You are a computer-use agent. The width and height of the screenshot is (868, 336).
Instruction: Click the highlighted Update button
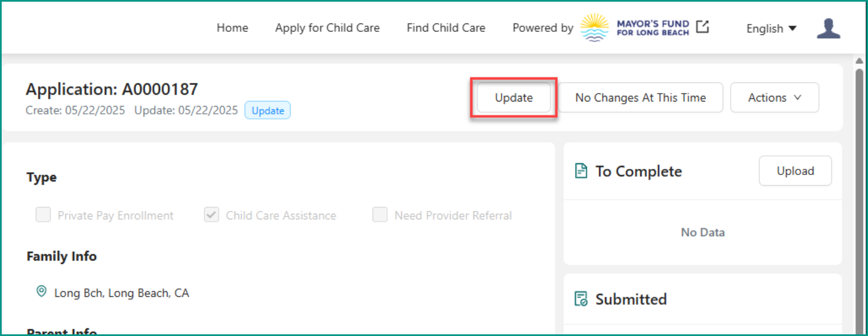(513, 98)
